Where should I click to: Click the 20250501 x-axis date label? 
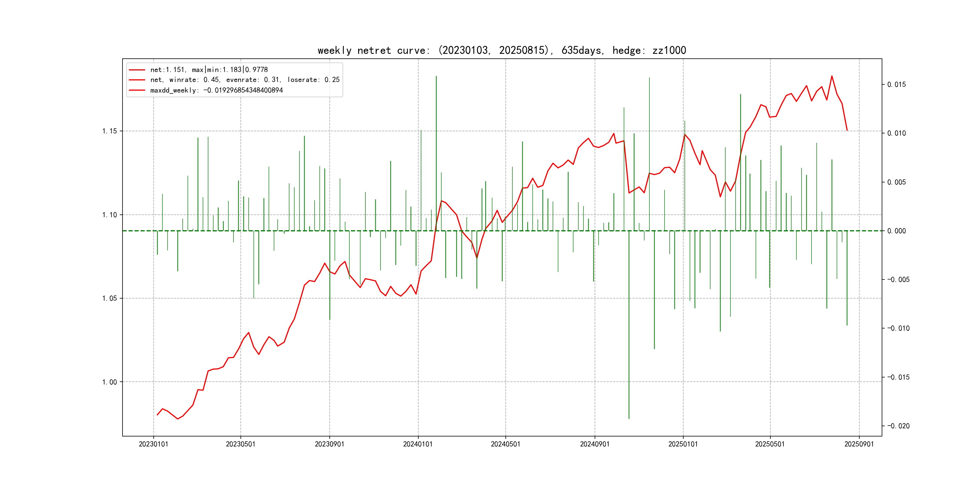pyautogui.click(x=769, y=444)
